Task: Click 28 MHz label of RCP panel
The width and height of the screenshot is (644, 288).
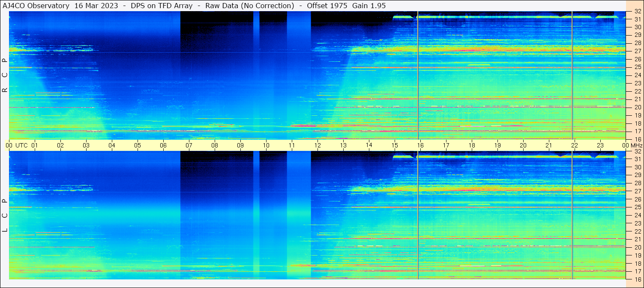Action: [x=637, y=43]
